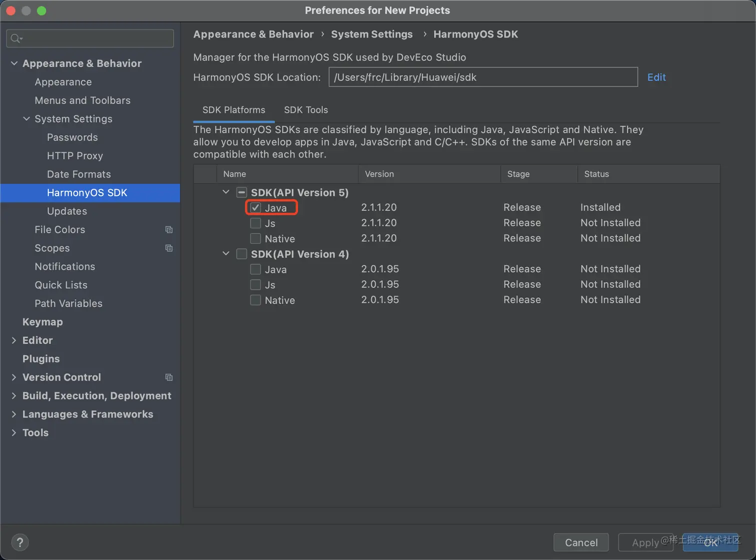
Task: Switch to the SDK Tools tab
Action: tap(306, 110)
